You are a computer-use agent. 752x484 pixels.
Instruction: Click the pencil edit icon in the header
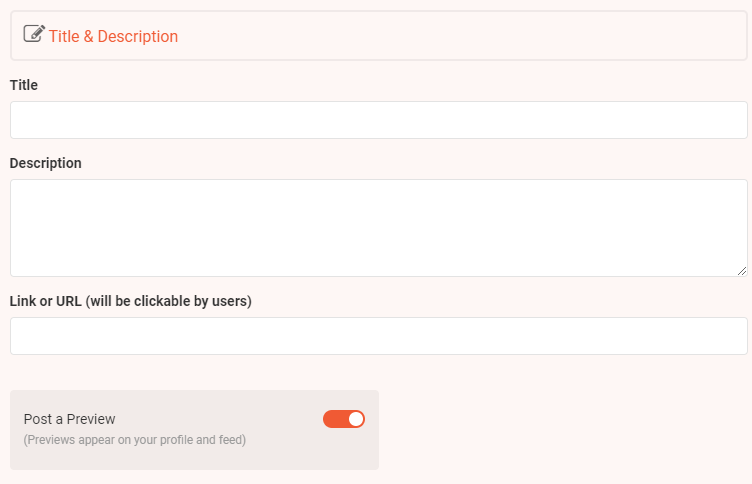pyautogui.click(x=34, y=34)
